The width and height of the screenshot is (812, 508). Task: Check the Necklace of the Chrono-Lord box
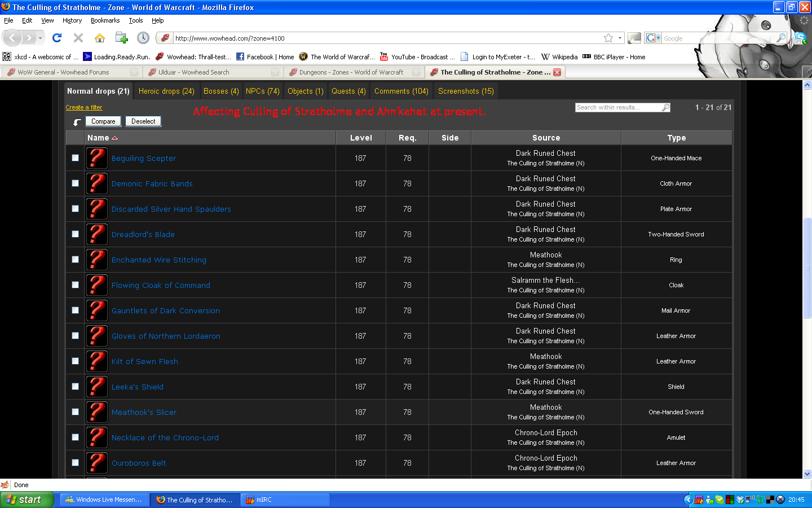[x=76, y=437]
